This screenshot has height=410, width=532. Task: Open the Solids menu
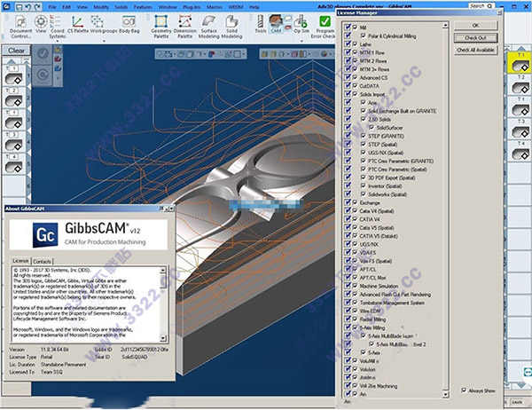click(x=121, y=6)
